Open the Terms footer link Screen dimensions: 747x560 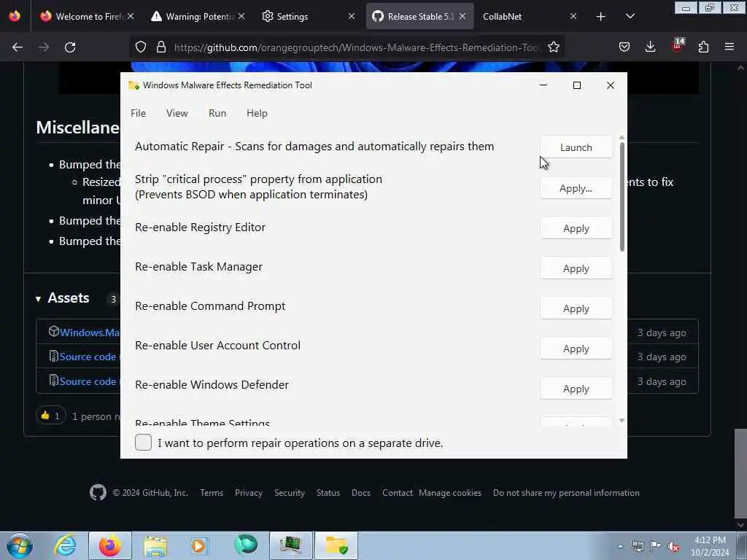(212, 493)
